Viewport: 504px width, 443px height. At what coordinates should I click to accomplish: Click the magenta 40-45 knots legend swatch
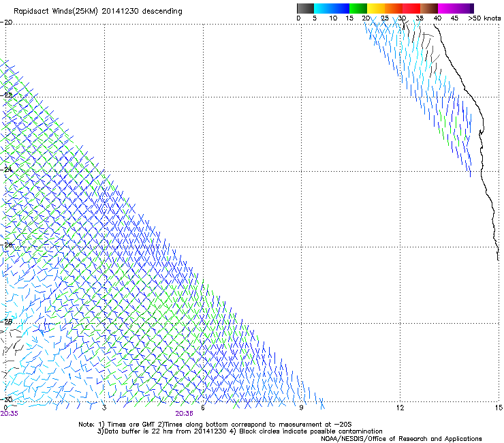click(447, 8)
